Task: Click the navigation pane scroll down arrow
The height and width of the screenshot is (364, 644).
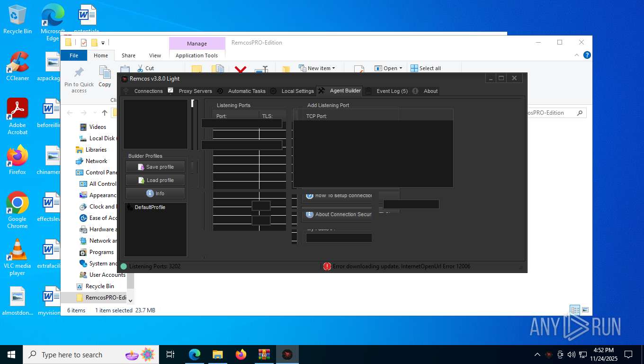Action: [x=130, y=300]
